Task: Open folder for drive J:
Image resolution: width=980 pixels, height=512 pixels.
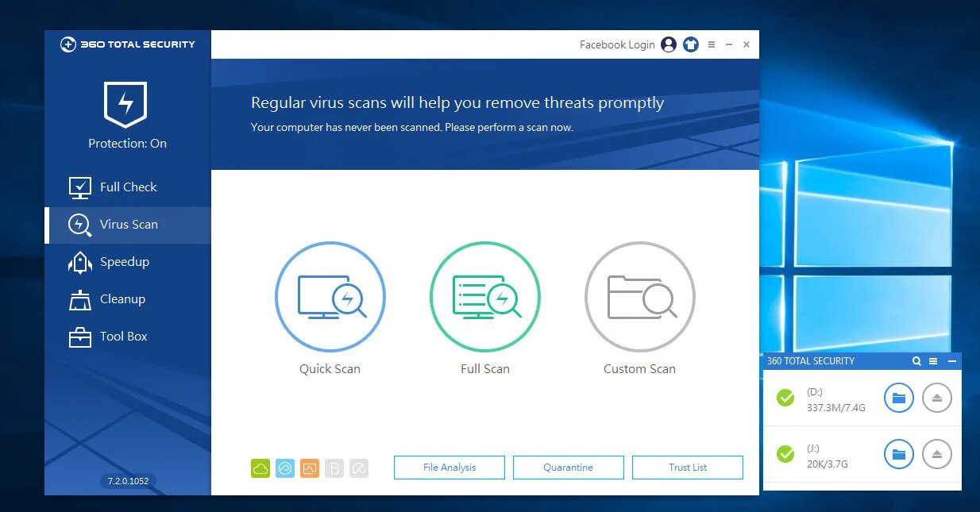Action: tap(899, 454)
